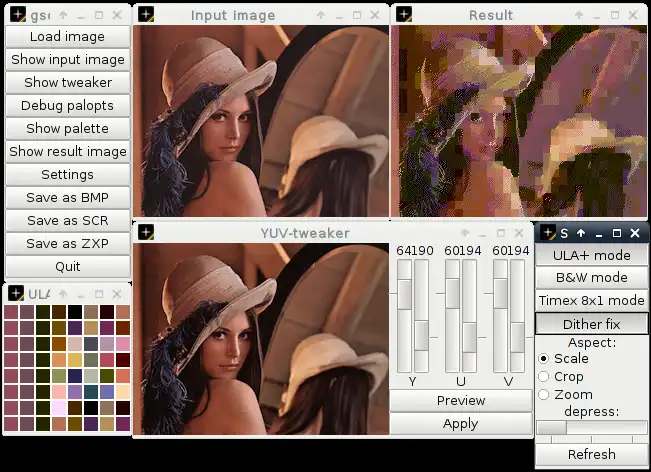Screen dimensions: 651x472
Task: Pick the golden yellow swatch in the ULA palette
Action: 75,360
